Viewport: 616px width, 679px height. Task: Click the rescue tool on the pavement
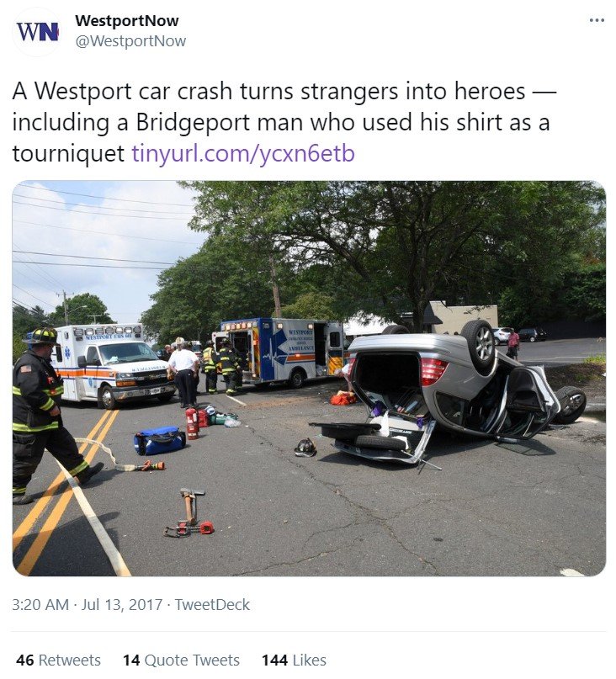[x=189, y=513]
